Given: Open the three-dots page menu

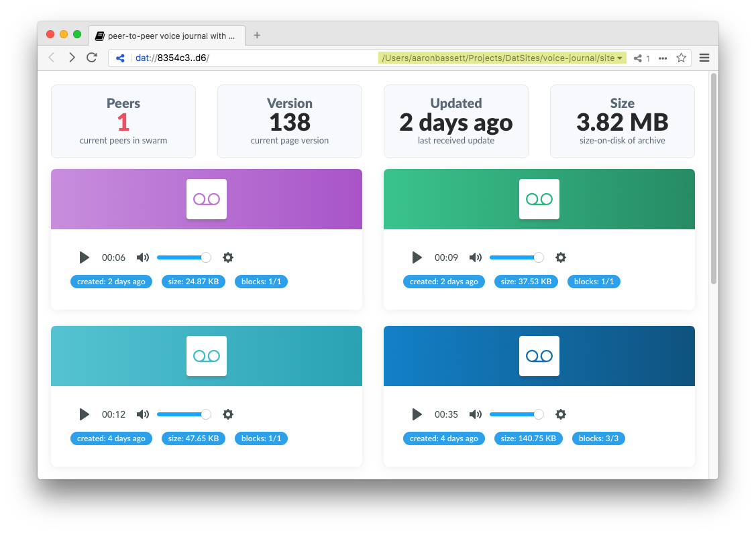Looking at the screenshot, I should [x=663, y=58].
